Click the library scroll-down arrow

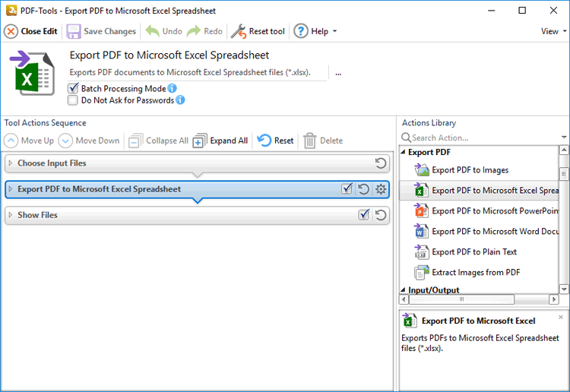[x=564, y=289]
